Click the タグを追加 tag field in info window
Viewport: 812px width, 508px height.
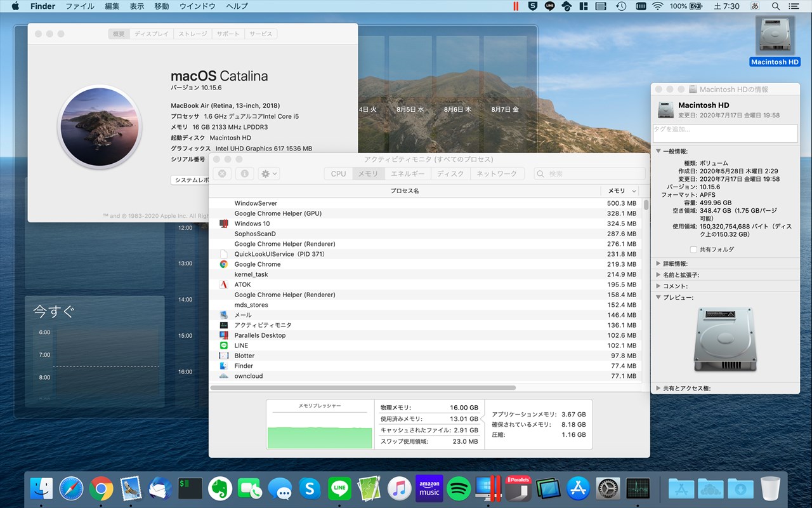point(725,133)
